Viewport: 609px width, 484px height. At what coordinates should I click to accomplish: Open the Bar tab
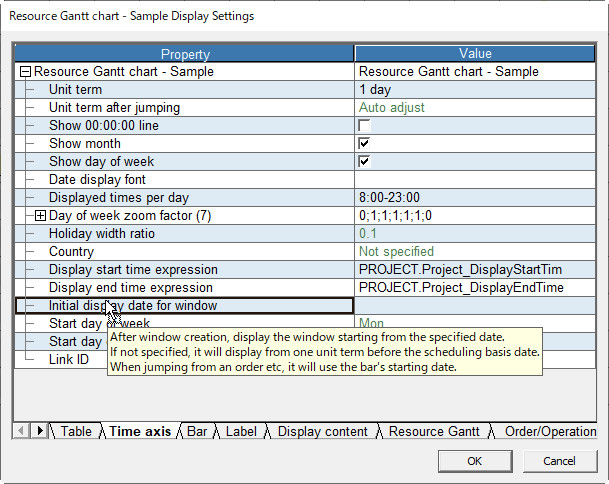point(197,431)
